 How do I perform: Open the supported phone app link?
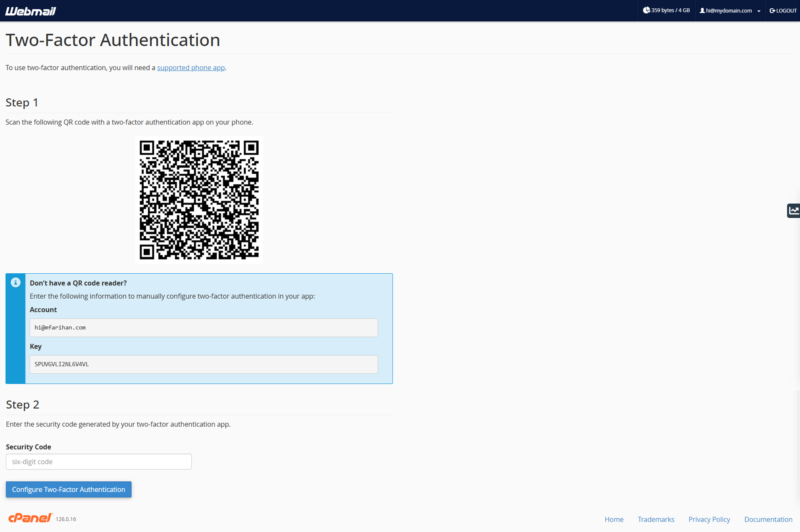pos(191,67)
